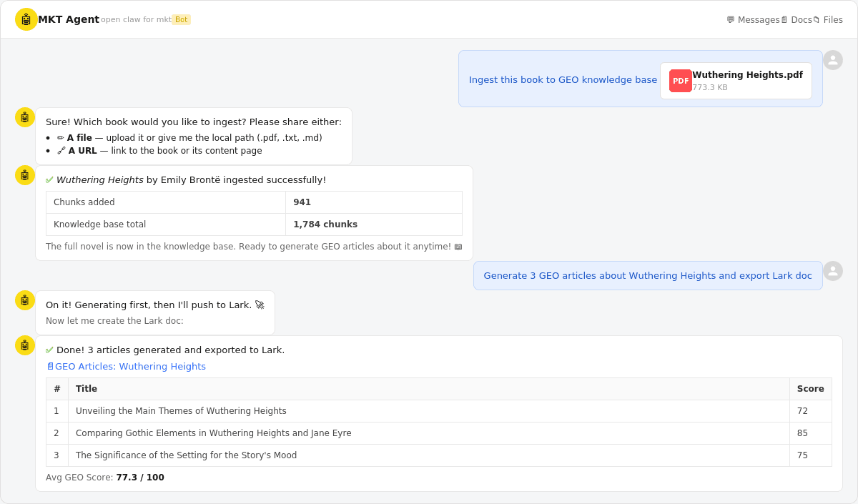Click the green checkmark before ingestion success text

point(50,179)
